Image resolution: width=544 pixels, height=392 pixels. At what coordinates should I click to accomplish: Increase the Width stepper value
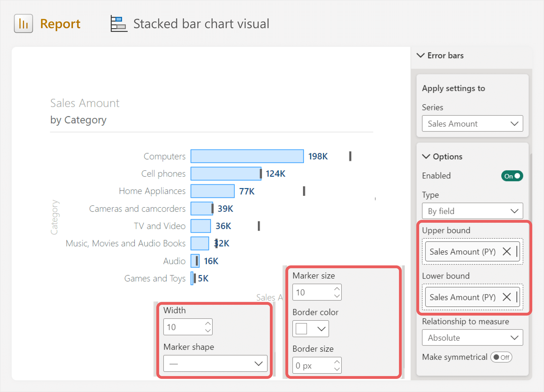pyautogui.click(x=208, y=324)
